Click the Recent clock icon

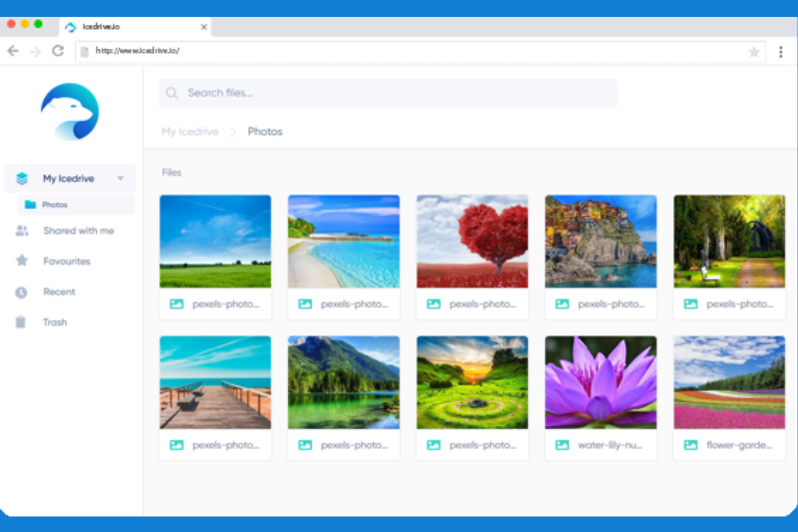tap(21, 292)
